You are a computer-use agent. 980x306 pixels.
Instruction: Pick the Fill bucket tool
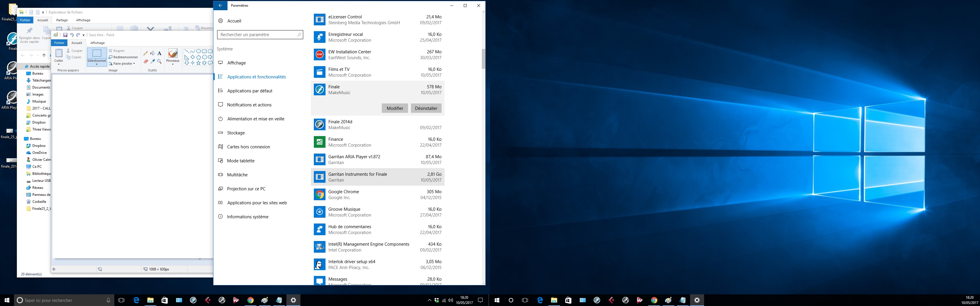tap(152, 53)
